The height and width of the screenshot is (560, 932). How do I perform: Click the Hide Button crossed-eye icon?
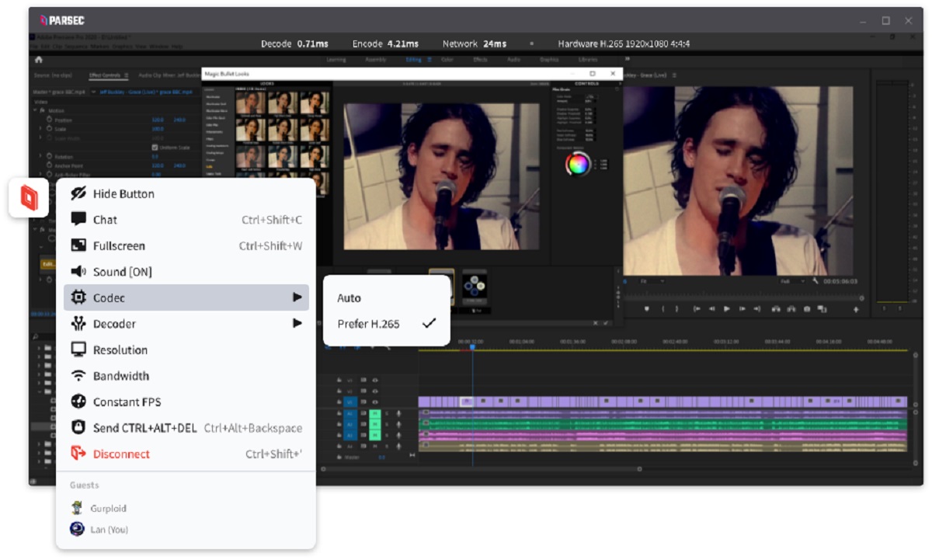tap(78, 193)
